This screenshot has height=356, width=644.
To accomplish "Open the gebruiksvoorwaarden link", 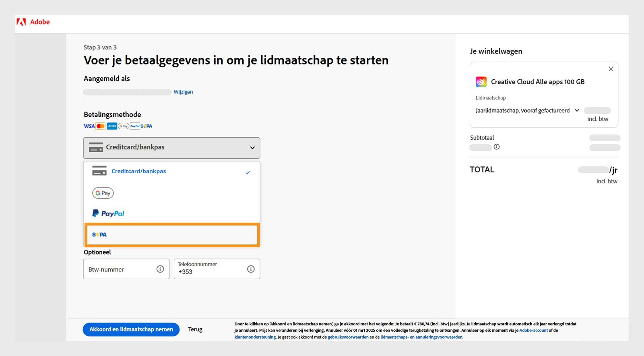I will click(x=348, y=337).
